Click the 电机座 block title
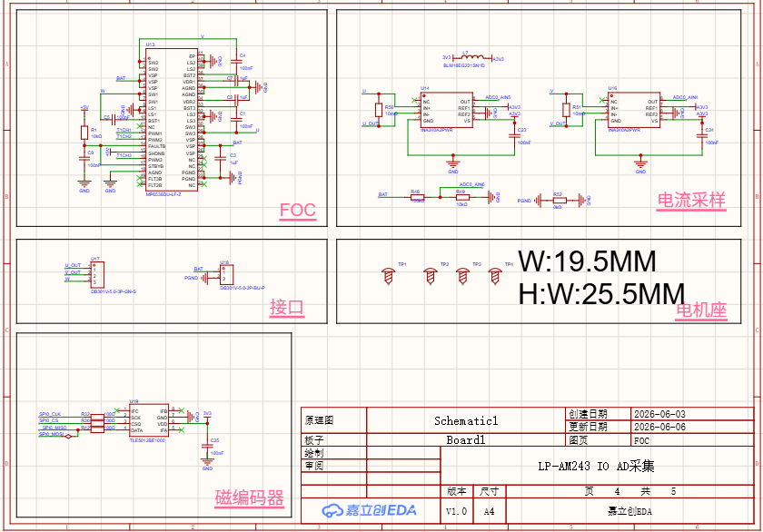763x532 pixels. pyautogui.click(x=701, y=310)
